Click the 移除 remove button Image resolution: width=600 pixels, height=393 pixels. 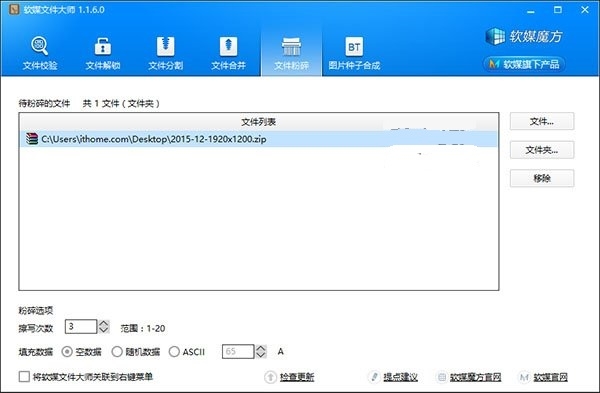coord(542,178)
